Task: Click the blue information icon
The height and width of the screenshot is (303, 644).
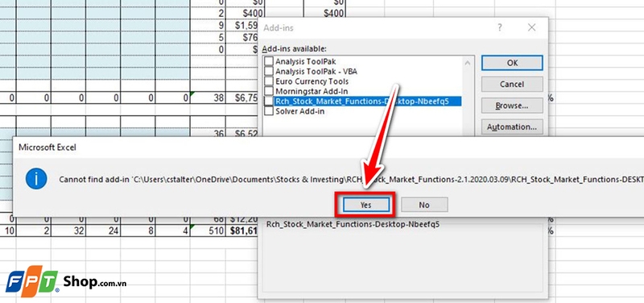Action: click(36, 179)
